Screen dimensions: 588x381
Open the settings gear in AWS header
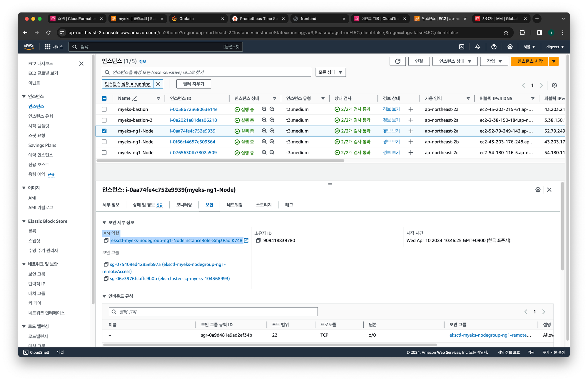click(510, 47)
